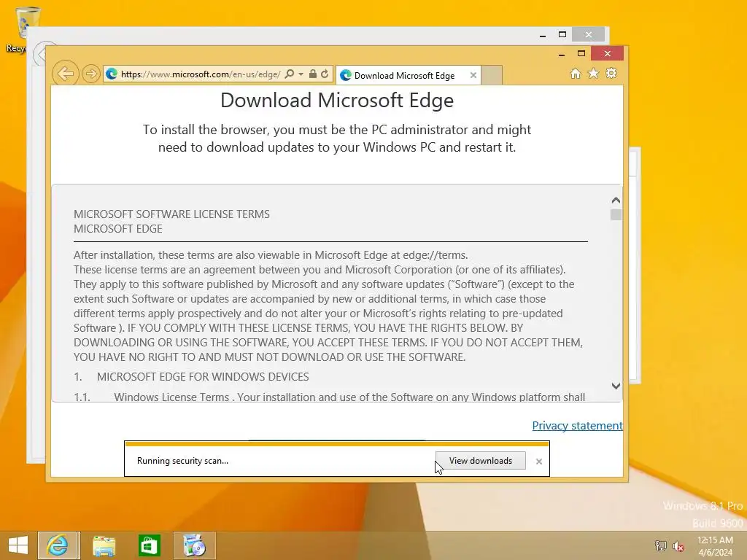The width and height of the screenshot is (747, 560).
Task: Open File Explorer from the taskbar
Action: (x=104, y=545)
